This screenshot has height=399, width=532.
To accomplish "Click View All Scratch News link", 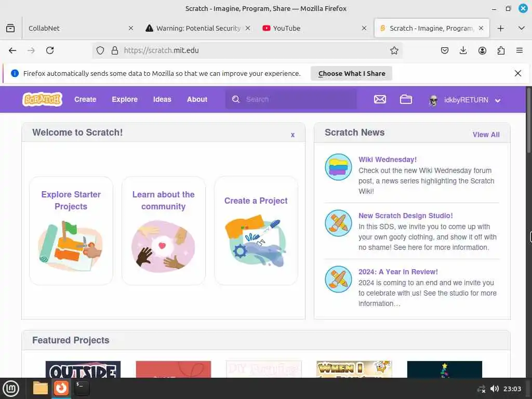I will pos(486,135).
